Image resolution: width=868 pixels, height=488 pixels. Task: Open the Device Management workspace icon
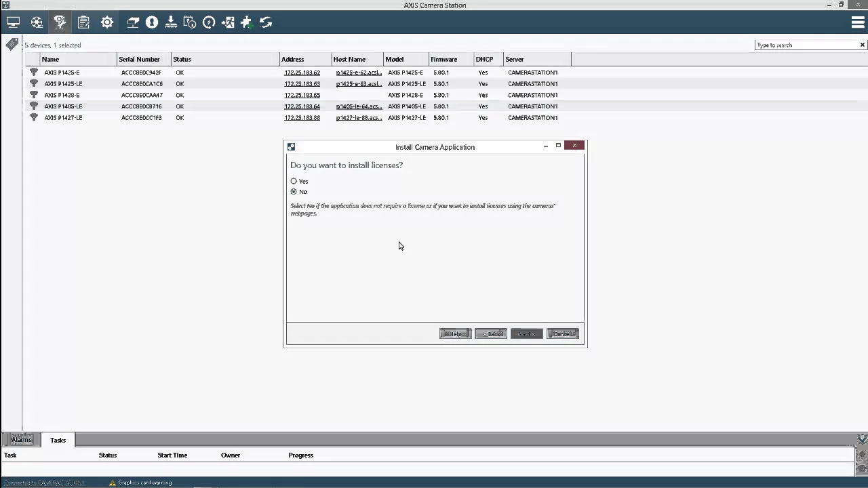(x=60, y=22)
